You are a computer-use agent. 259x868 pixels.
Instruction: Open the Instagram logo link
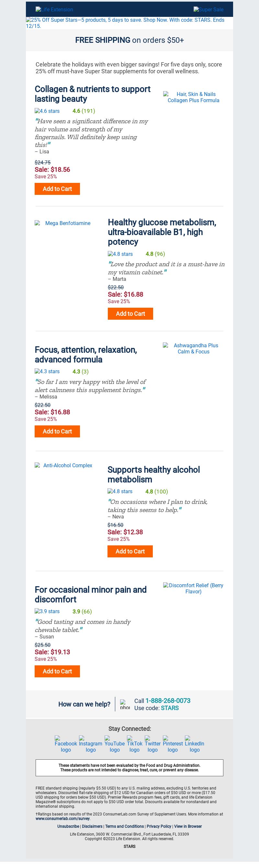pos(90,744)
